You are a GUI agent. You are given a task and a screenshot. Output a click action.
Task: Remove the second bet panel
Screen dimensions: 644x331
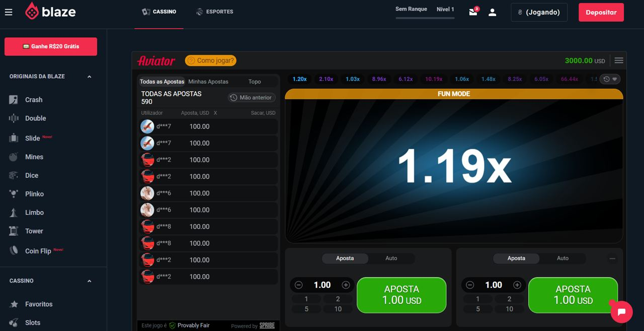tap(612, 258)
